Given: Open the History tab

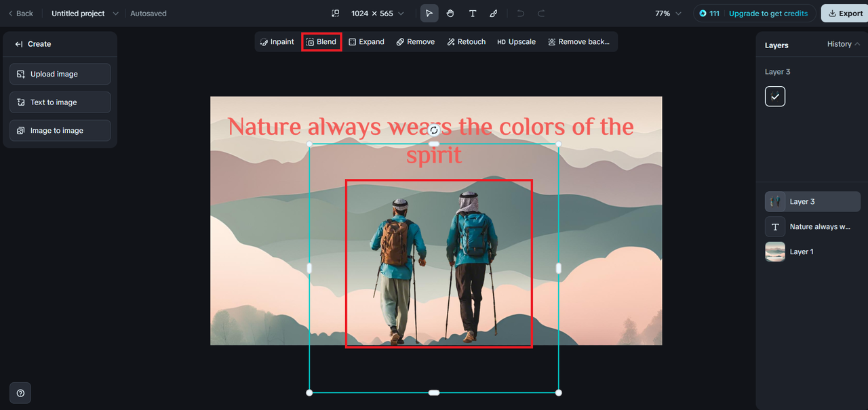Looking at the screenshot, I should [x=843, y=44].
